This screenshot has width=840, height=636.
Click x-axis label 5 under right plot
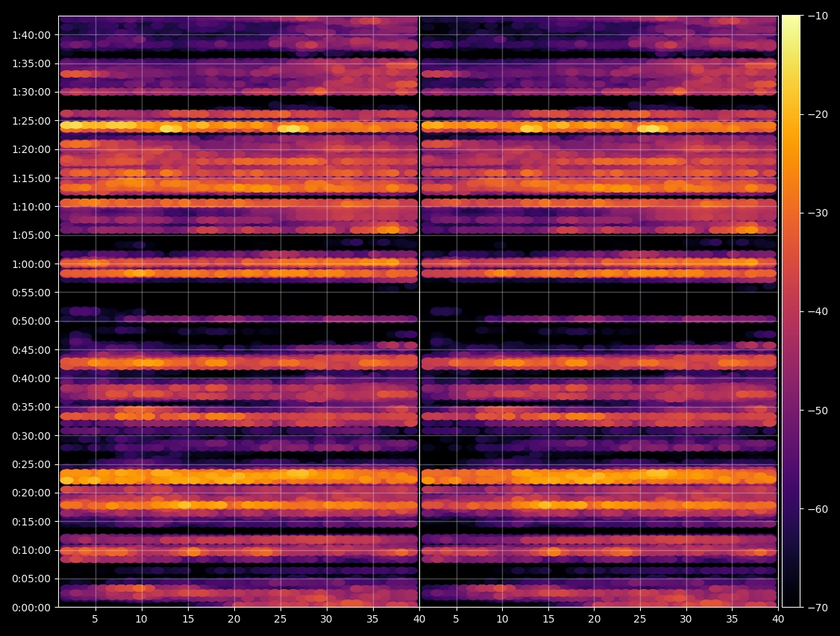456,619
